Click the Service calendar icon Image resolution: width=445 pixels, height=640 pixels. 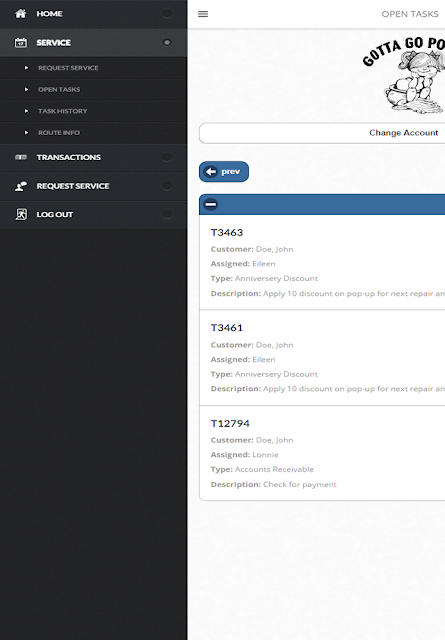[x=20, y=42]
